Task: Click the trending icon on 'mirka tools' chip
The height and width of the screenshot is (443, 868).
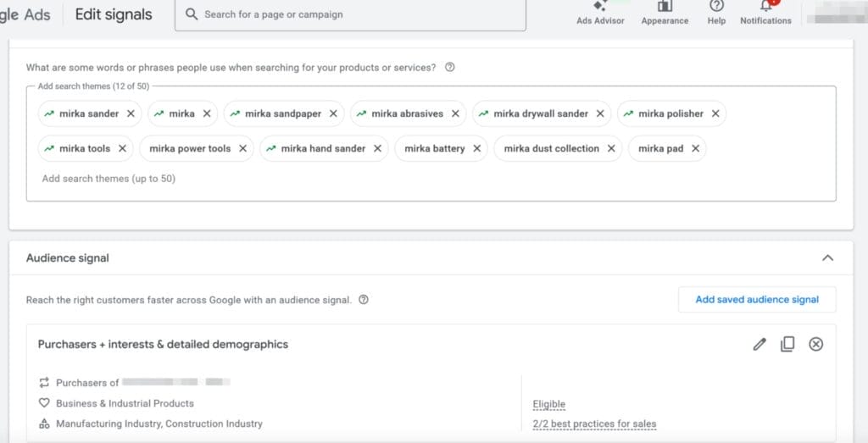Action: (49, 148)
